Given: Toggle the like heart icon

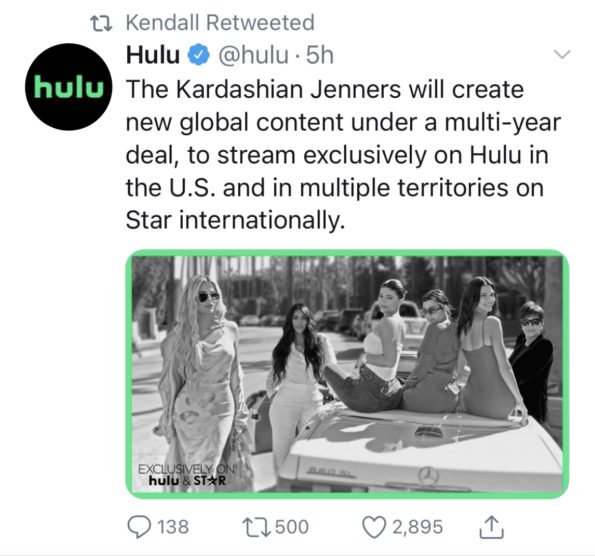Looking at the screenshot, I should (x=375, y=527).
